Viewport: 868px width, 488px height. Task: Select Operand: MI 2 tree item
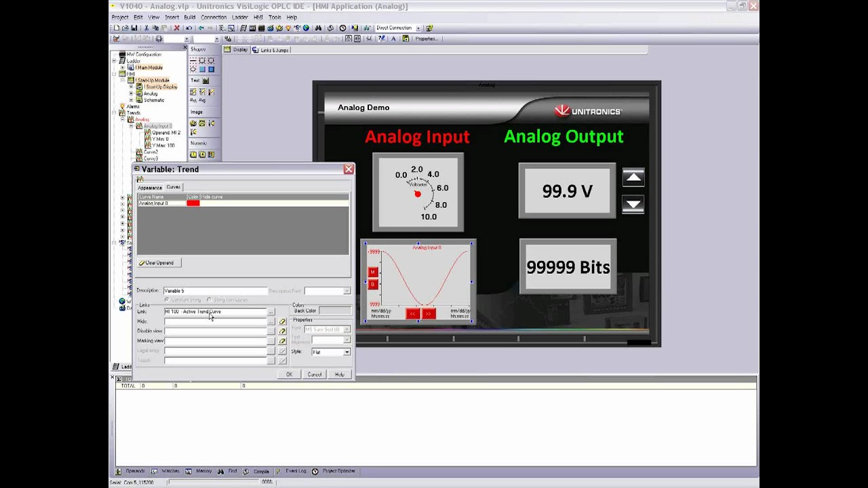click(166, 133)
